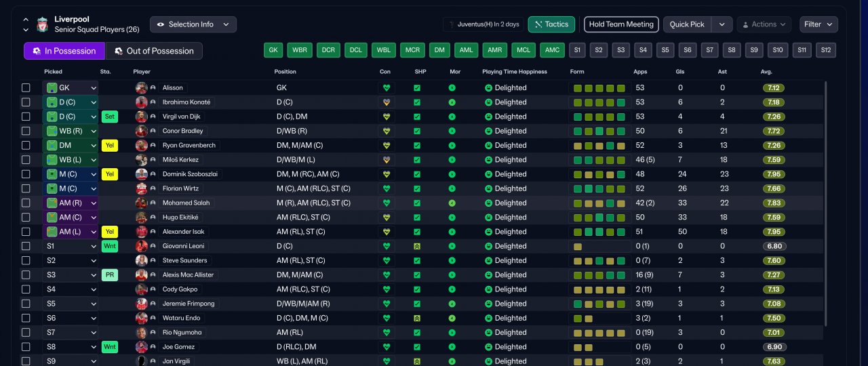The image size is (868, 366).
Task: Click Mohamed Salah's morale icon
Action: click(452, 203)
